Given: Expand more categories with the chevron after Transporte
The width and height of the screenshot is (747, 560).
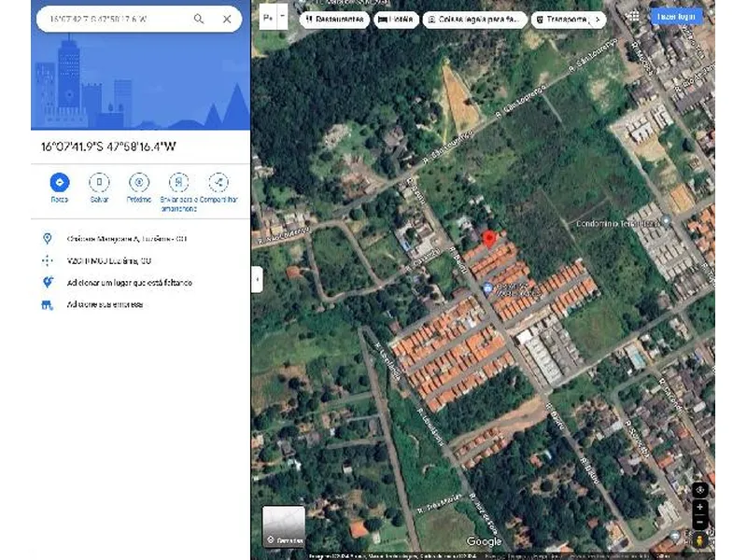Looking at the screenshot, I should (599, 19).
